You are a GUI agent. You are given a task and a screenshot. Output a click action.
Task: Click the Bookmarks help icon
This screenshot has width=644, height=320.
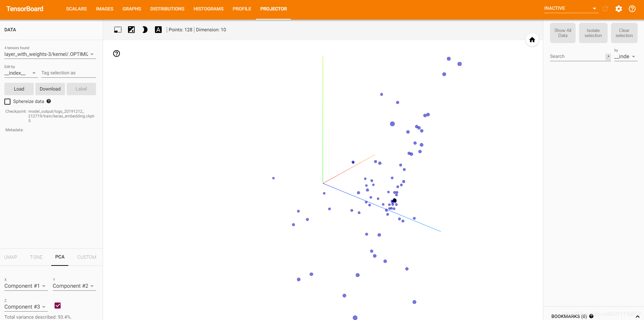pos(591,316)
